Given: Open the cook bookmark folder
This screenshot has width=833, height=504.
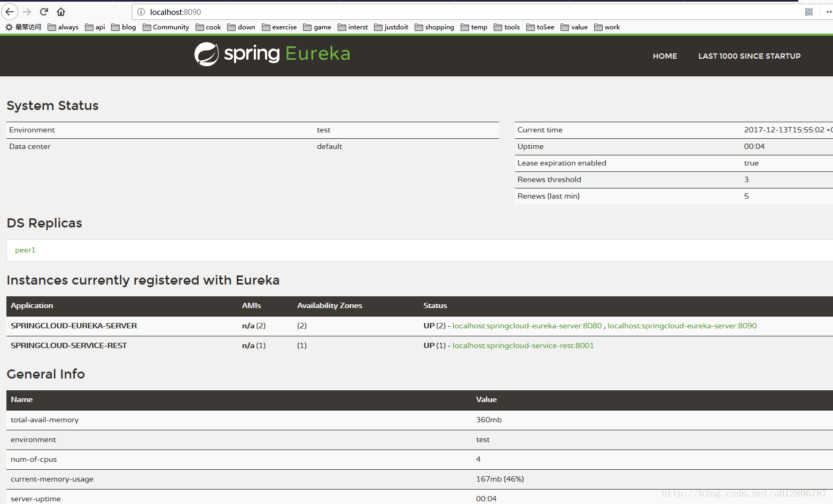Looking at the screenshot, I should pyautogui.click(x=208, y=27).
